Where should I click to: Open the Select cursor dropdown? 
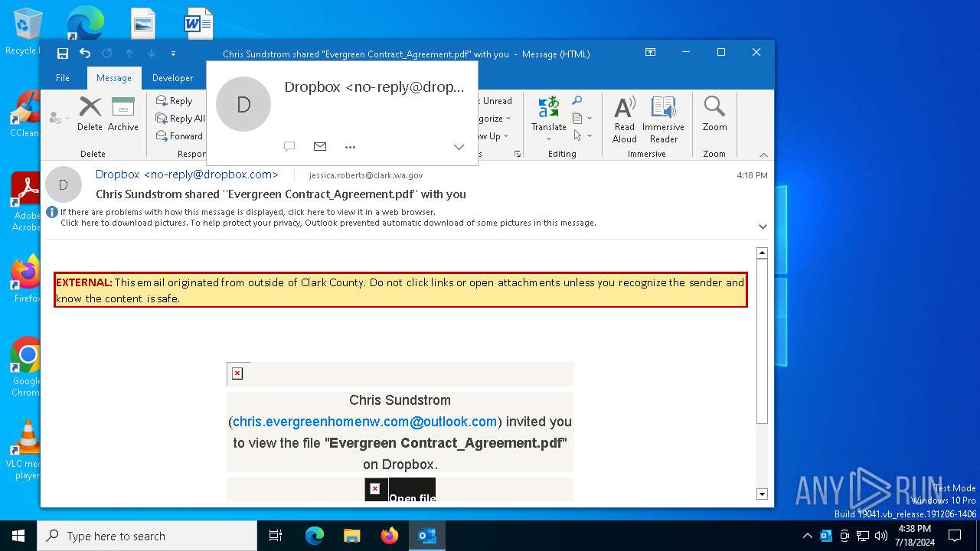[x=582, y=135]
